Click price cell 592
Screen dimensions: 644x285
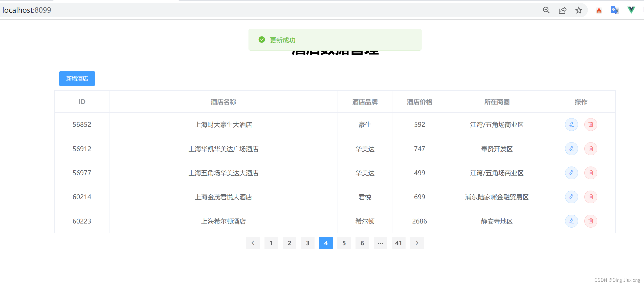tap(419, 125)
